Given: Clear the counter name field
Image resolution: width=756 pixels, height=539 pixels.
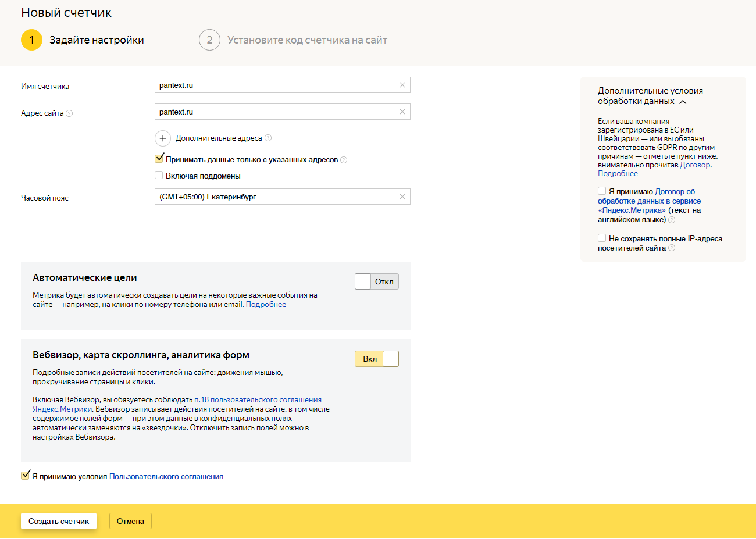Looking at the screenshot, I should pyautogui.click(x=402, y=85).
